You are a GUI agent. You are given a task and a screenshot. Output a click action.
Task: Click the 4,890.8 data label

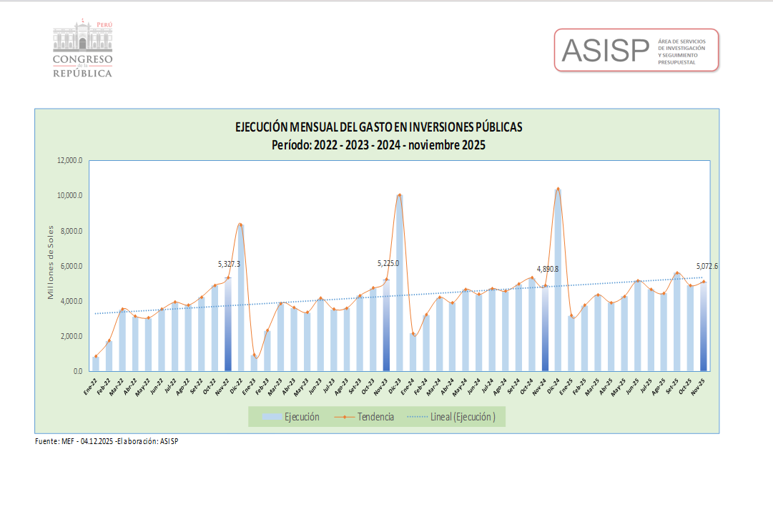547,270
